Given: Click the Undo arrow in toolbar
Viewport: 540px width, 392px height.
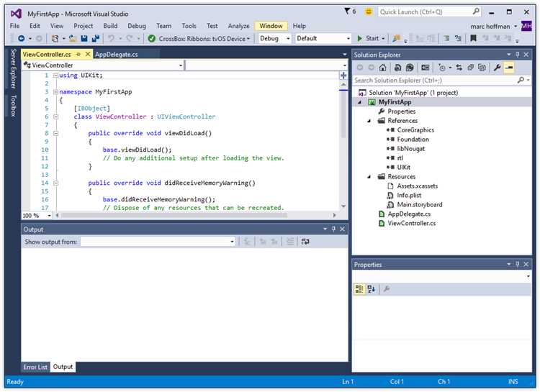Looking at the screenshot, I should (111, 38).
